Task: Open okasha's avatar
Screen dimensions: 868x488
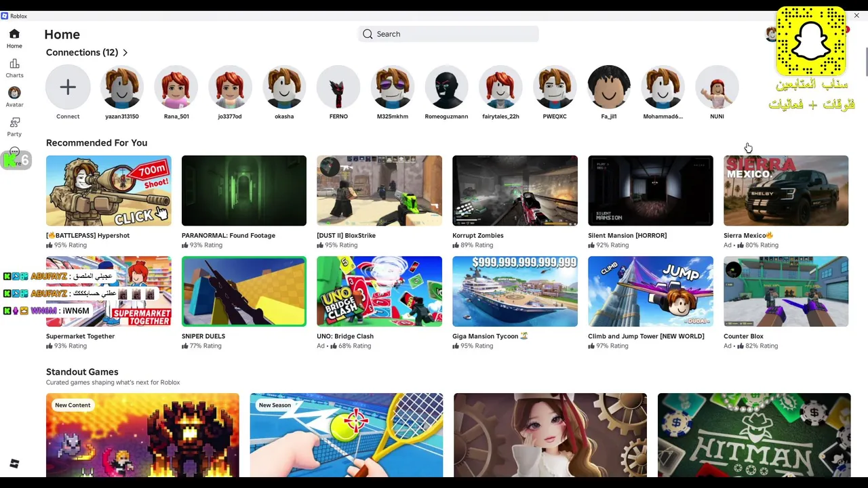Action: [284, 87]
